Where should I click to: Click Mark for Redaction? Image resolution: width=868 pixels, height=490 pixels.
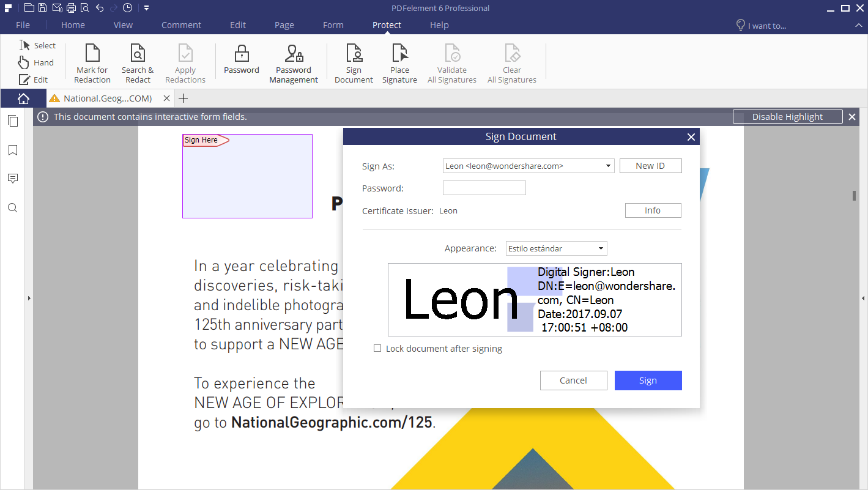click(92, 64)
